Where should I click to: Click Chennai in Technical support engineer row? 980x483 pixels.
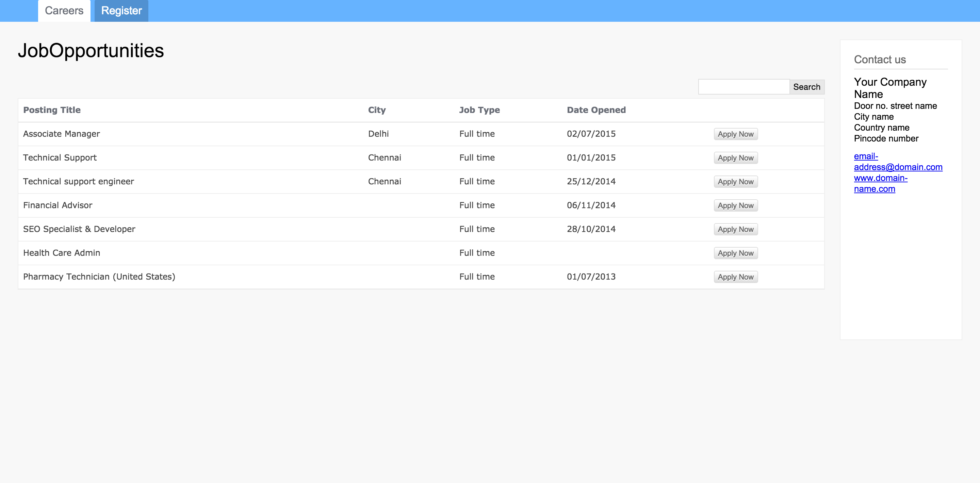[384, 181]
